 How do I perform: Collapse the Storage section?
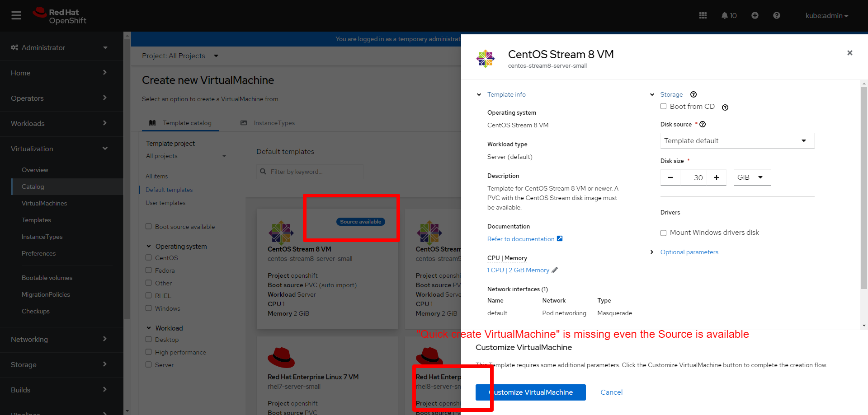point(667,94)
